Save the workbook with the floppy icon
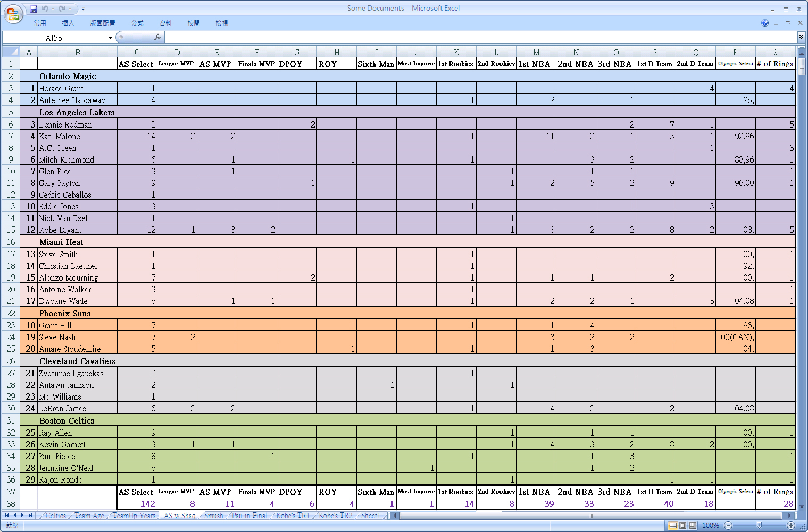 34,9
